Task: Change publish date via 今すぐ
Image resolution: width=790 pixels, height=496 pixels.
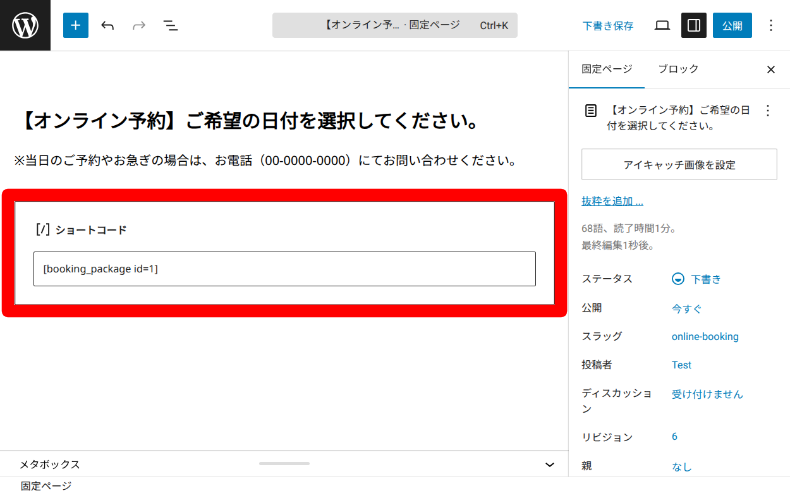Action: [x=686, y=308]
